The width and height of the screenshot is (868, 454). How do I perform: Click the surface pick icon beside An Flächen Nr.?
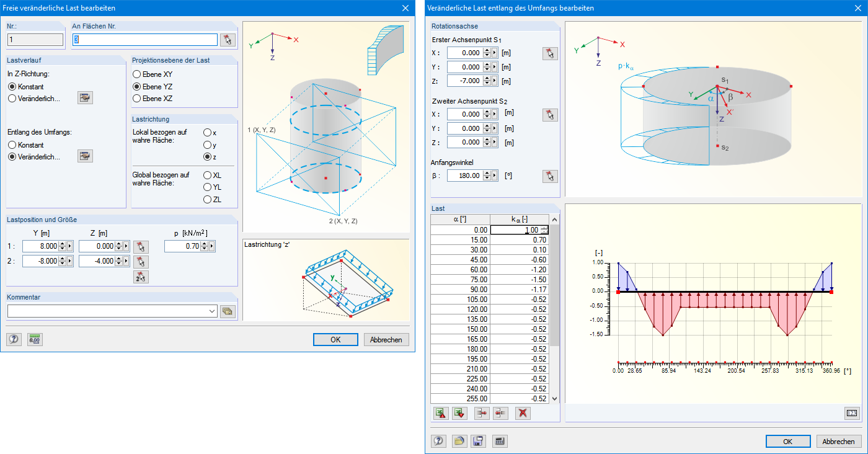[228, 40]
